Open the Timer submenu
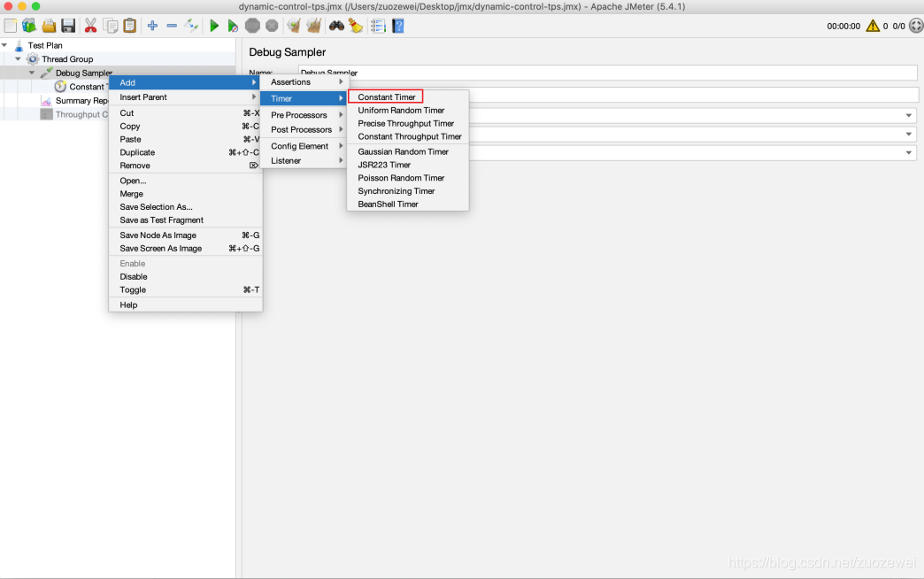The height and width of the screenshot is (579, 924). click(303, 98)
